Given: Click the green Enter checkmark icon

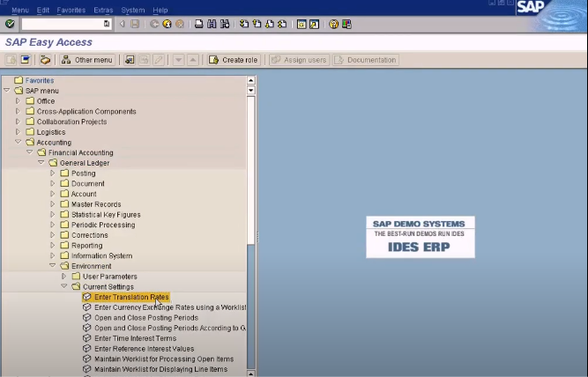Looking at the screenshot, I should [x=10, y=24].
